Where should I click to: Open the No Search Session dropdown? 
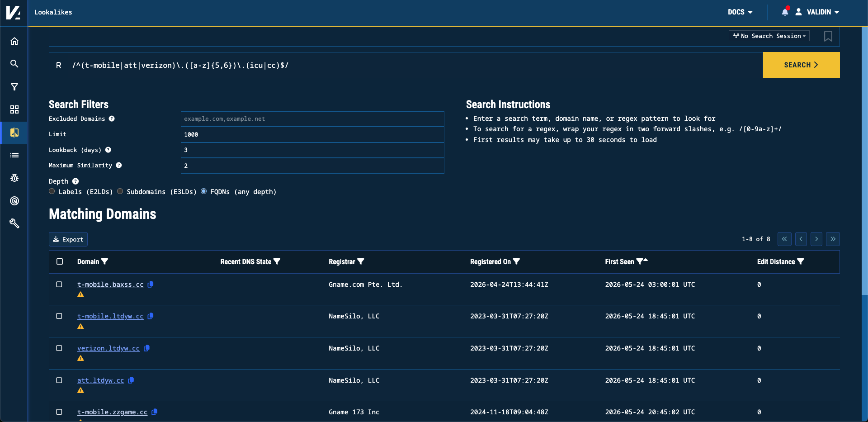tap(769, 36)
